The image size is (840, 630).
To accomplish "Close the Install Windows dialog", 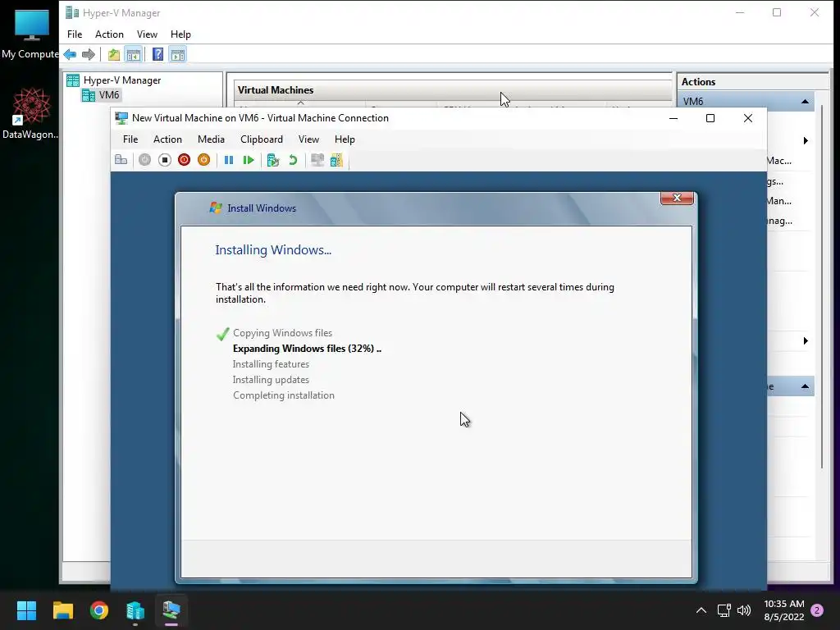I will point(677,198).
